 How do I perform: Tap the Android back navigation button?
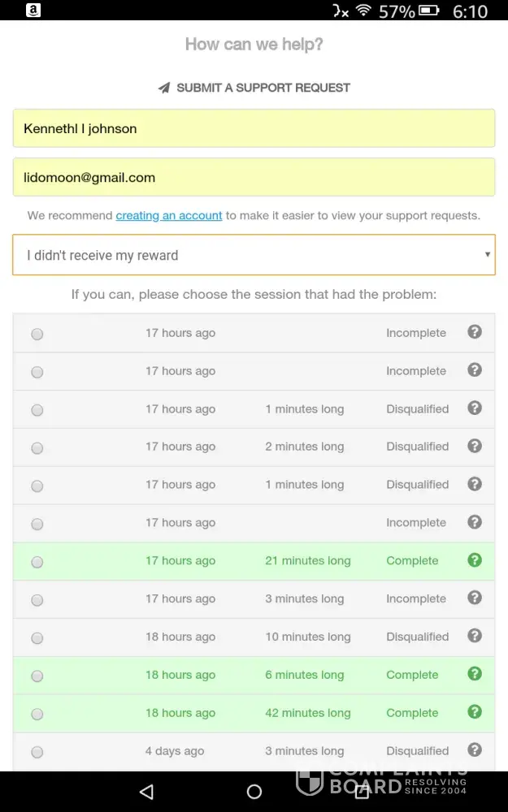pos(146,792)
